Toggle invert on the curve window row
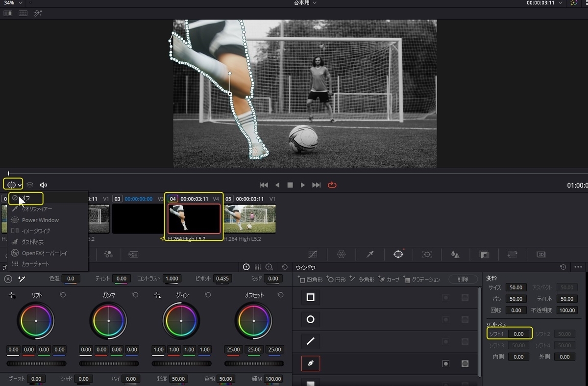 pyautogui.click(x=446, y=363)
